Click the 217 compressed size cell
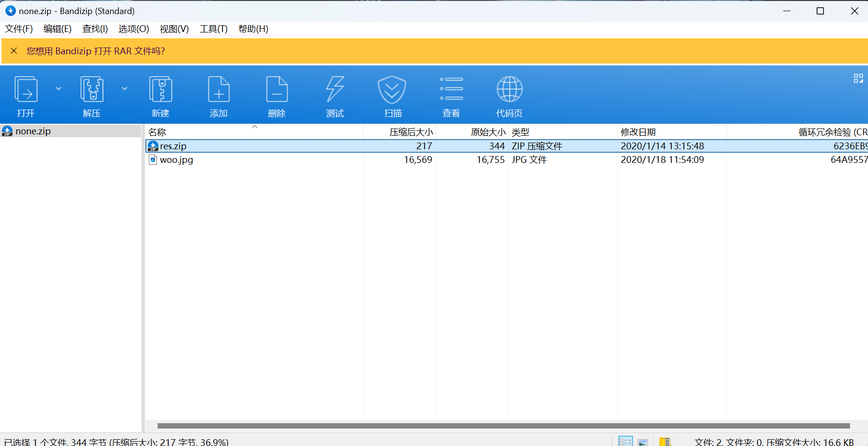Image resolution: width=868 pixels, height=446 pixels. pyautogui.click(x=424, y=146)
